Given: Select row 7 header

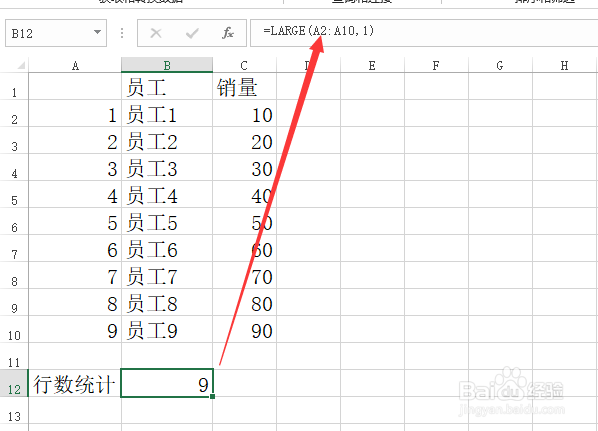Looking at the screenshot, I should tap(14, 248).
